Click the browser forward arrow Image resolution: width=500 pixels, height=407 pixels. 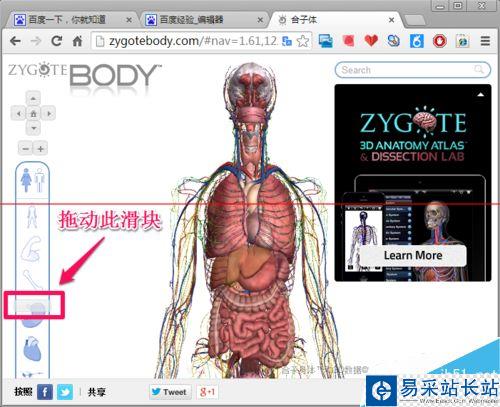point(36,41)
